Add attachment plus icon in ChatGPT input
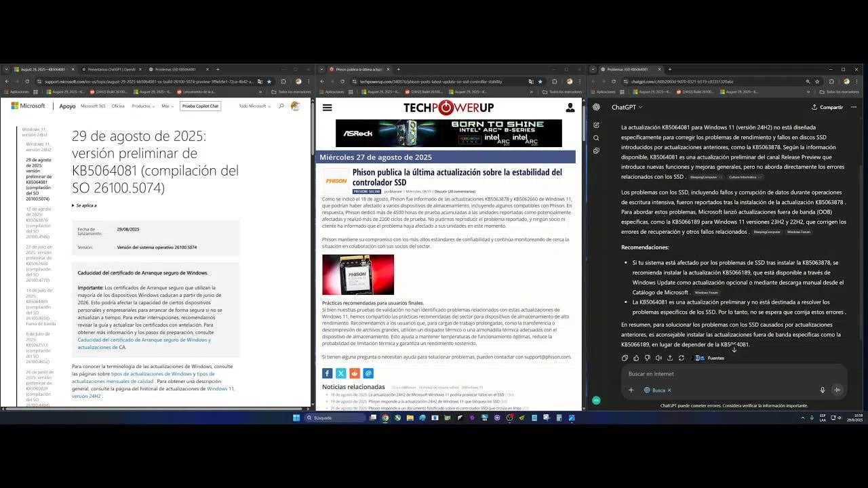 pyautogui.click(x=631, y=390)
